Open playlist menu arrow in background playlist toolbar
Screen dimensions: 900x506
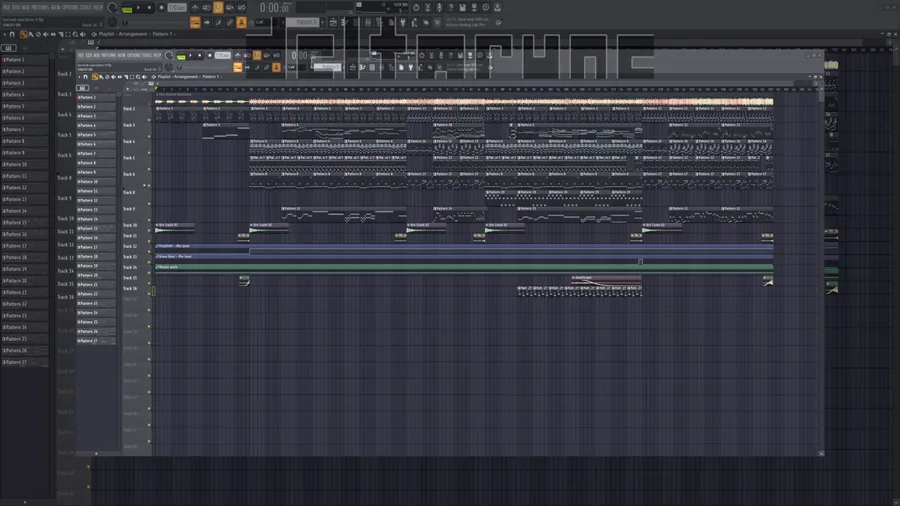[x=5, y=34]
